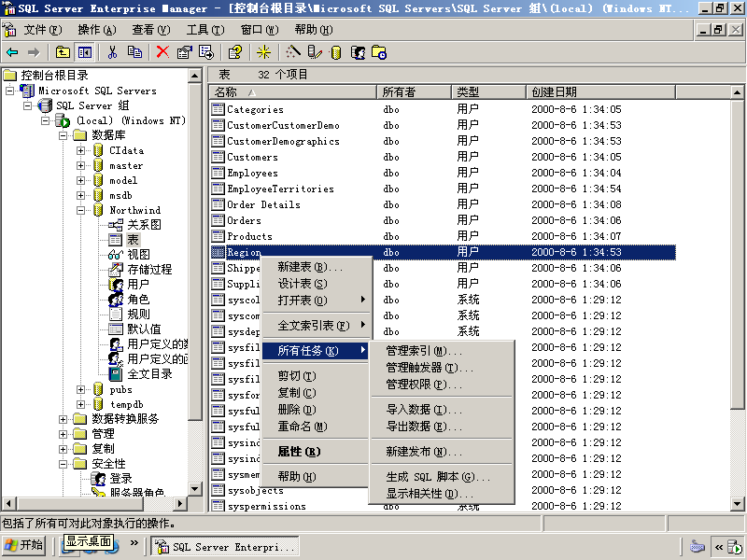Image resolution: width=747 pixels, height=560 pixels.
Task: Select the 用户 users node under Northwind
Action: pos(138,285)
